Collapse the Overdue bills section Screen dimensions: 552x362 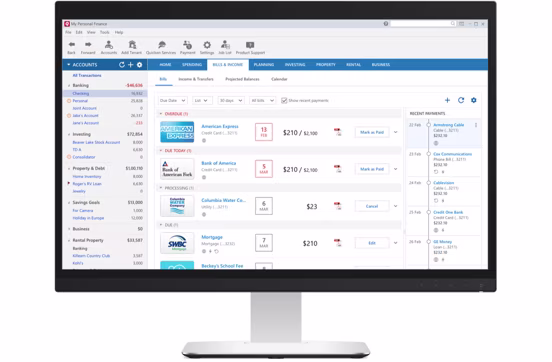(x=161, y=114)
